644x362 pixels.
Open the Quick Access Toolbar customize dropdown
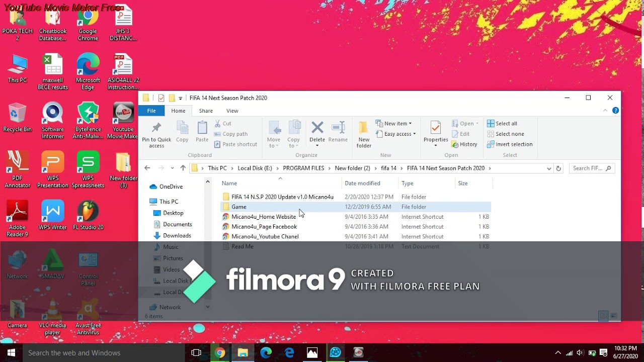pyautogui.click(x=181, y=98)
